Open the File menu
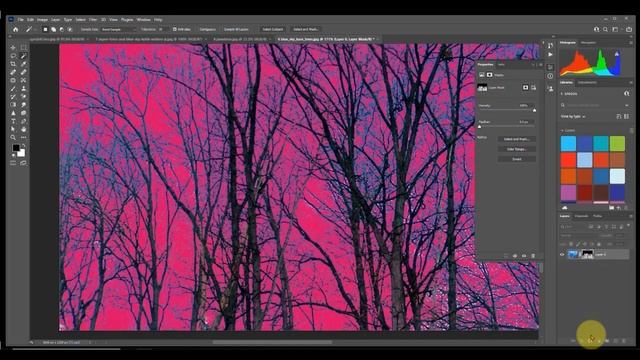The height and width of the screenshot is (360, 640). [20, 20]
